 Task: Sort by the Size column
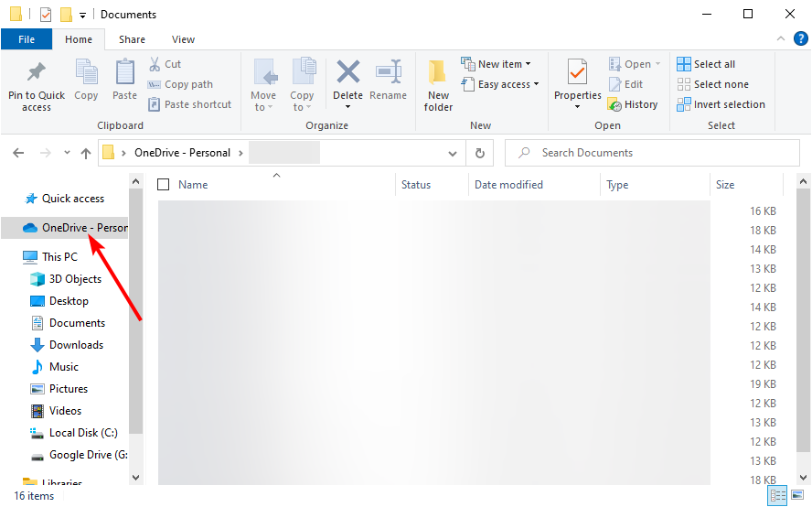click(x=725, y=185)
